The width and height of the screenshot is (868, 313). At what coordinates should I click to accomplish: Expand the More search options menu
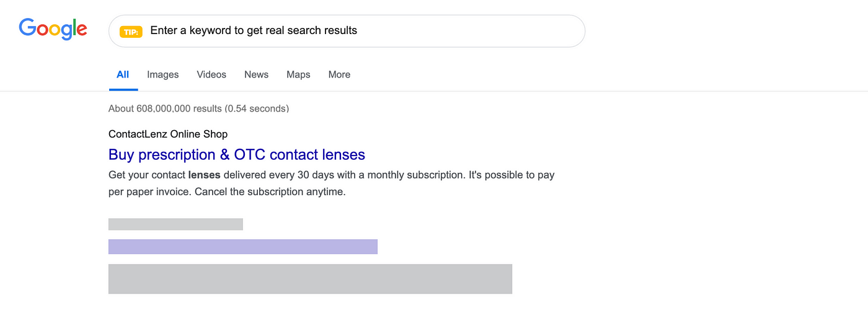pyautogui.click(x=339, y=74)
